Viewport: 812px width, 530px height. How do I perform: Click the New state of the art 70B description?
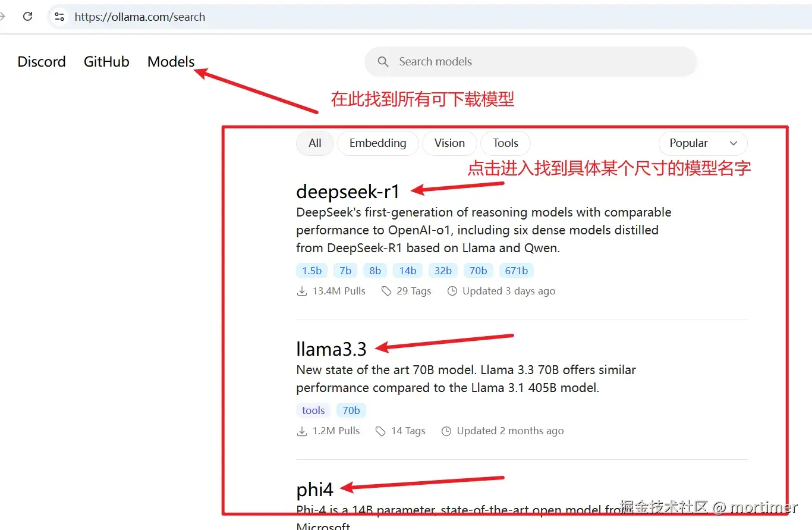click(x=466, y=379)
